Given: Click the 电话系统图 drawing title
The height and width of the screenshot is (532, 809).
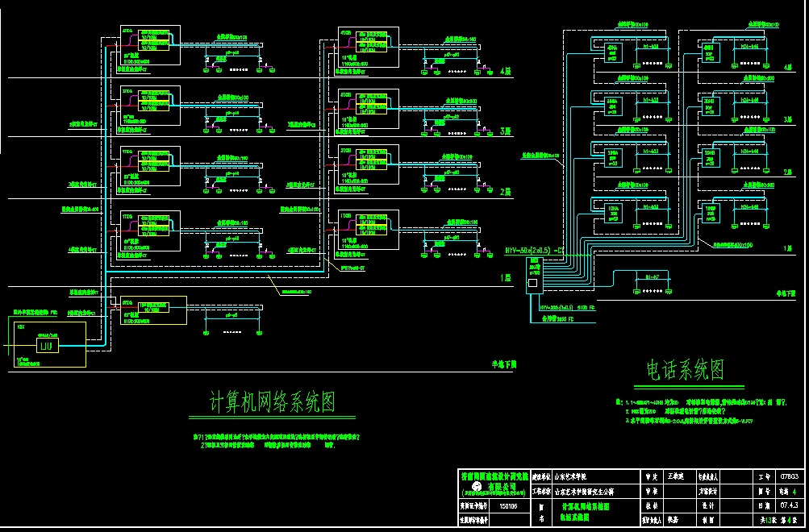Looking at the screenshot, I should (x=684, y=371).
